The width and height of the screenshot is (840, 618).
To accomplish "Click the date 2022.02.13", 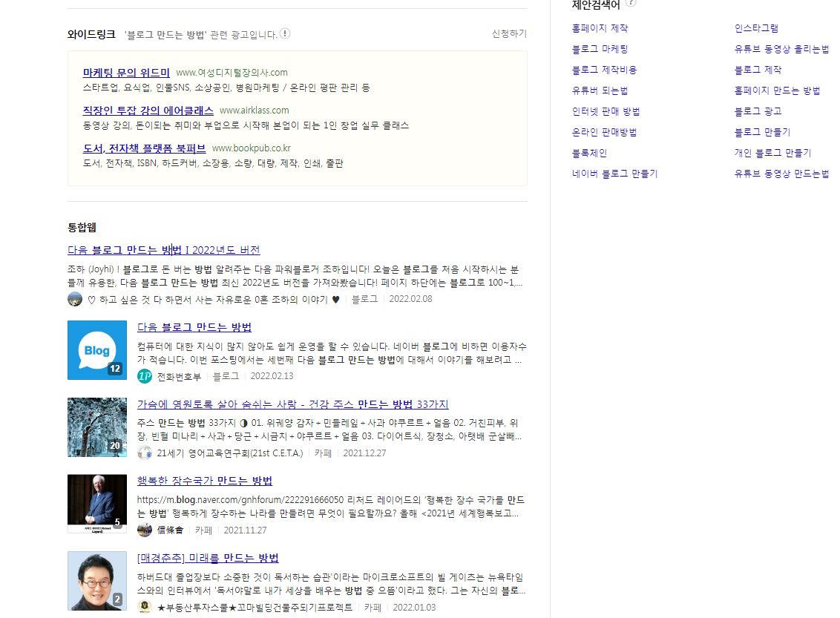I will click(x=272, y=376).
